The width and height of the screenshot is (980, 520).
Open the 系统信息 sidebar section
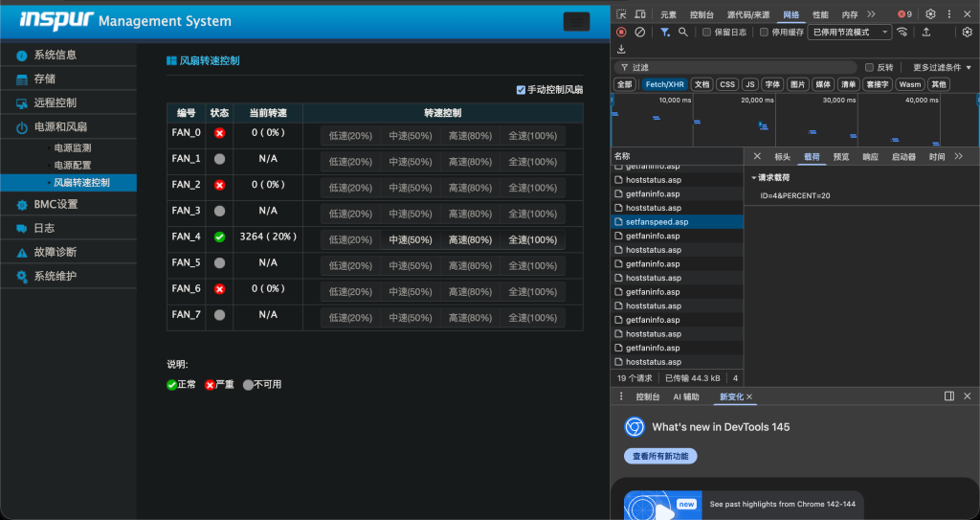(68, 56)
